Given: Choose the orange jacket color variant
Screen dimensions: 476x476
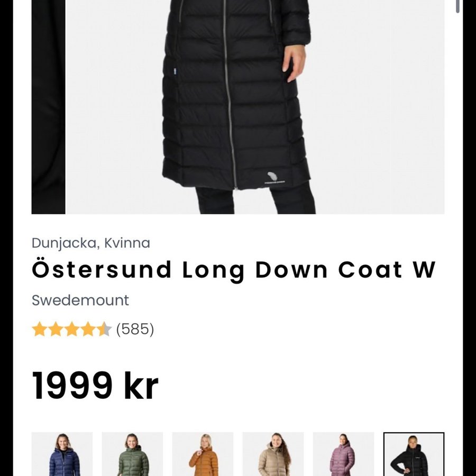Looking at the screenshot, I should [203, 454].
